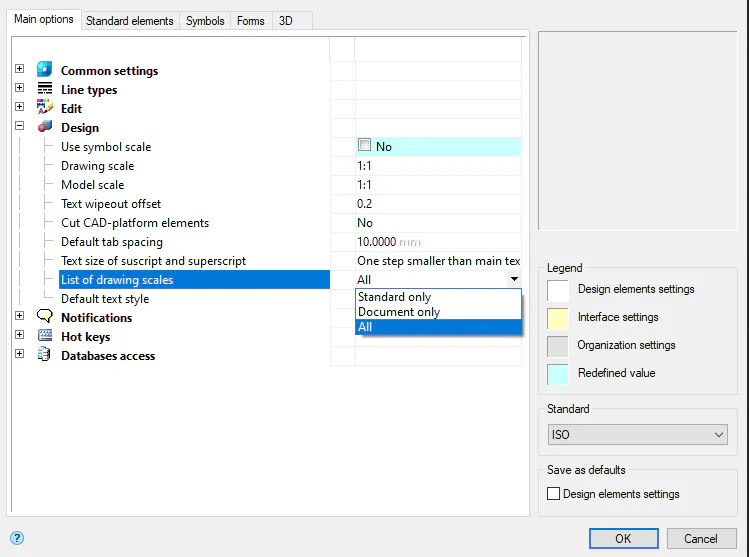Screen dimensions: 749x557
Task: Enable Design elements settings save-as-defaults checkbox
Action: click(553, 493)
